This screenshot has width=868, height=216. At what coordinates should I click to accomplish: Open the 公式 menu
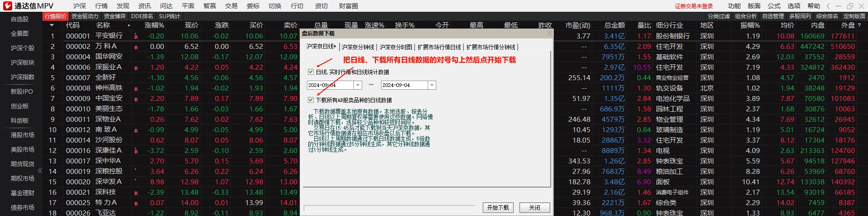(774, 6)
